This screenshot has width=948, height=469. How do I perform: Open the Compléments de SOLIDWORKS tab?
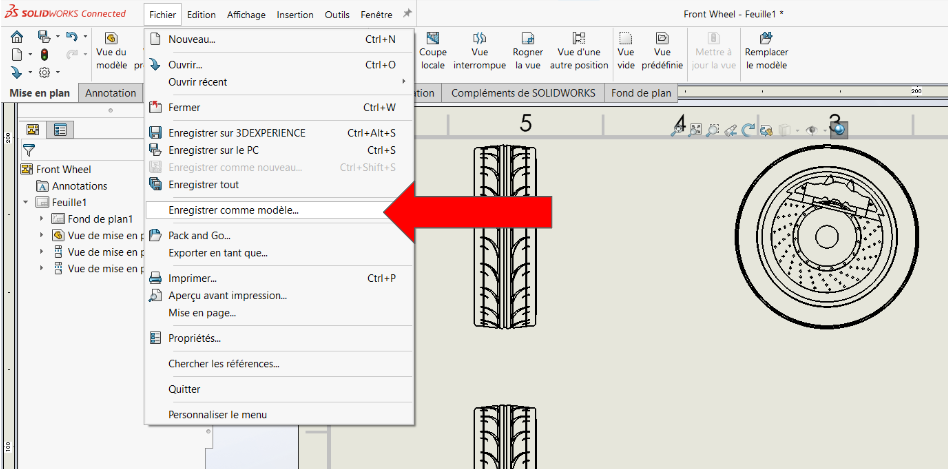coord(523,93)
